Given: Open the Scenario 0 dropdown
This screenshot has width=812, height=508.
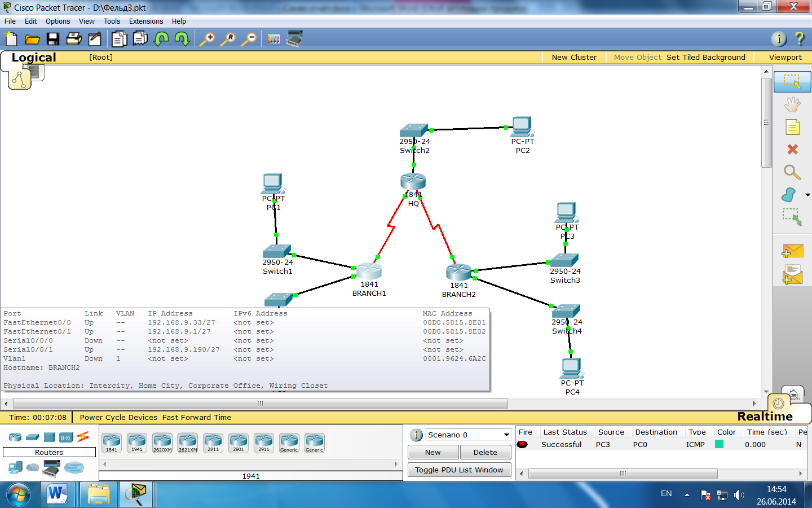Looking at the screenshot, I should [467, 435].
